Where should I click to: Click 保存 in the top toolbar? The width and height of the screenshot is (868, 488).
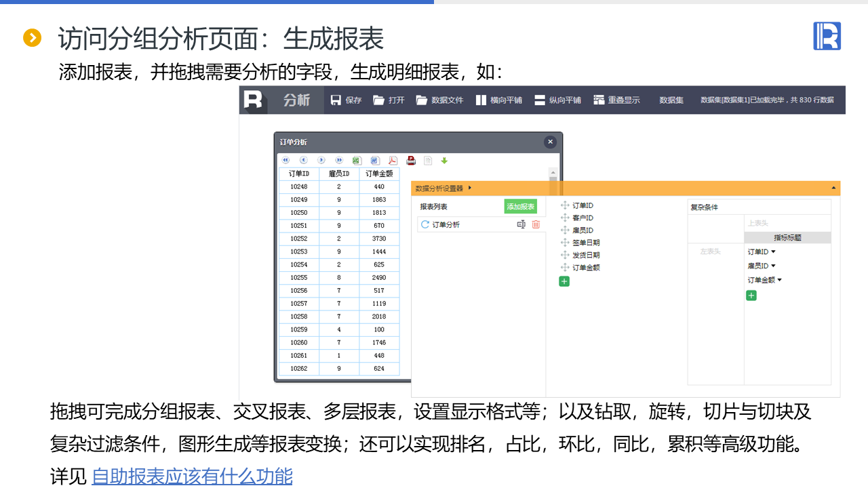coord(346,100)
